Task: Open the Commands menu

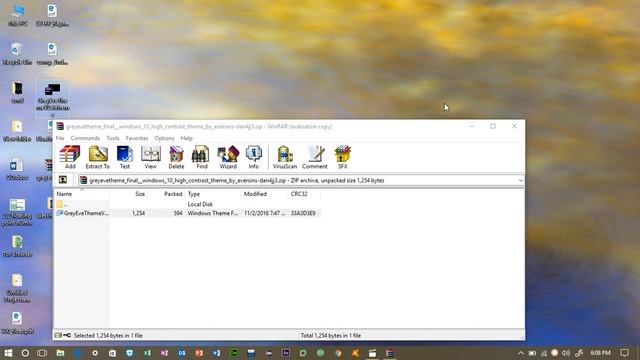Action: click(x=85, y=138)
